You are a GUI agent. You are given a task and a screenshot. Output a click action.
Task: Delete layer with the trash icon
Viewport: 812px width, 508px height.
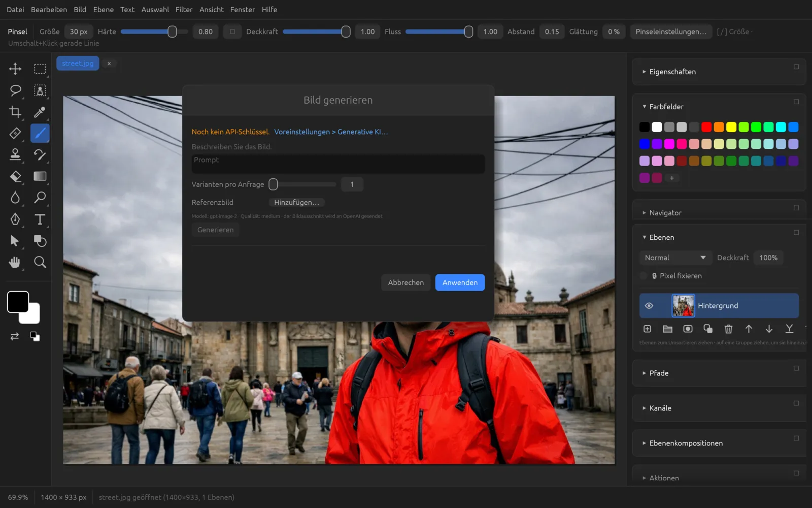(728, 329)
